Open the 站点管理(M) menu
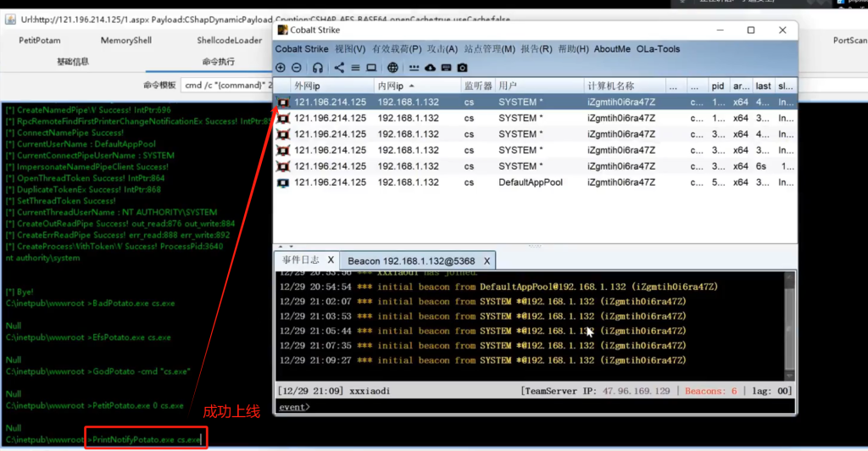The width and height of the screenshot is (868, 451). tap(489, 48)
